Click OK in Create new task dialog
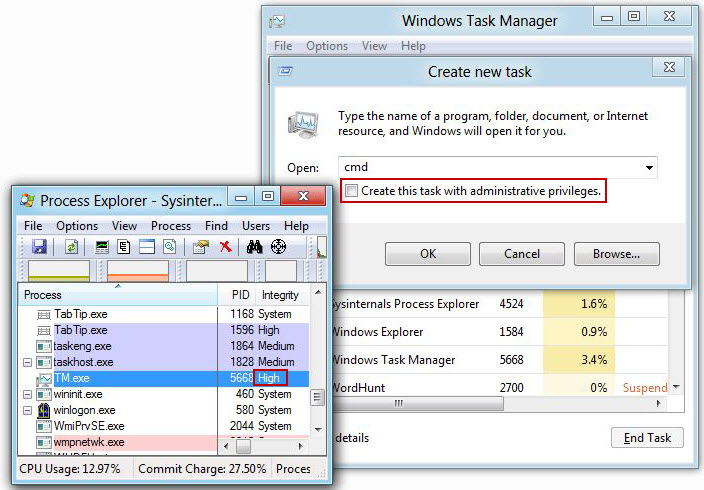 (x=428, y=254)
